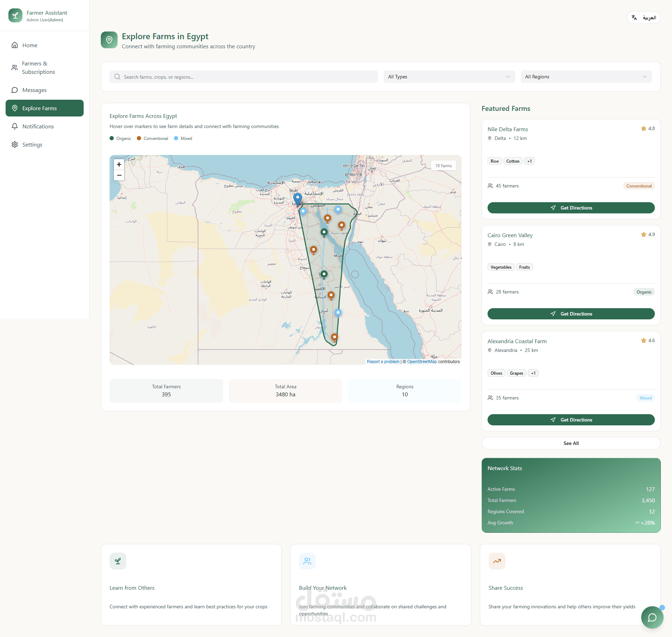Get Directions to Cairo Green Valley

[571, 314]
